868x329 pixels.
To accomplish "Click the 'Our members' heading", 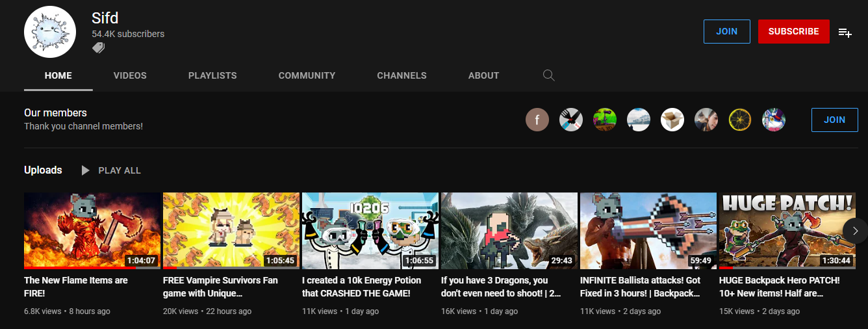I will pos(55,112).
